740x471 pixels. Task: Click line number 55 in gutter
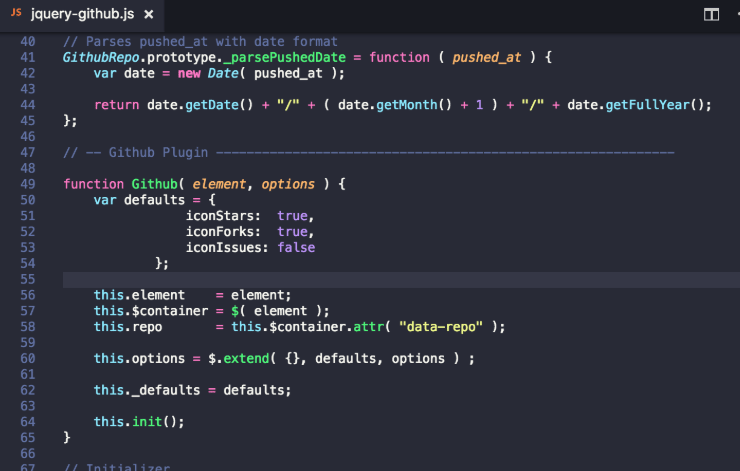(27, 279)
